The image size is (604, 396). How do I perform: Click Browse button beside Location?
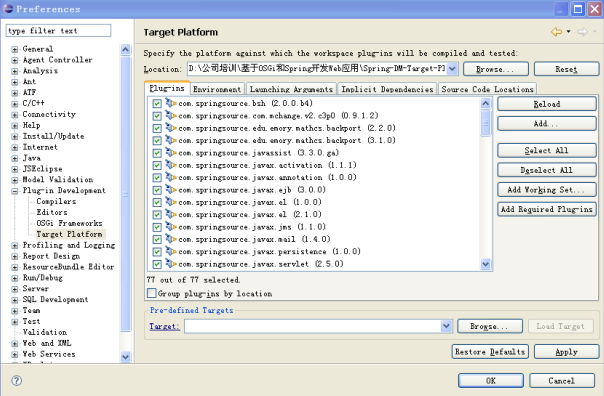click(x=496, y=69)
